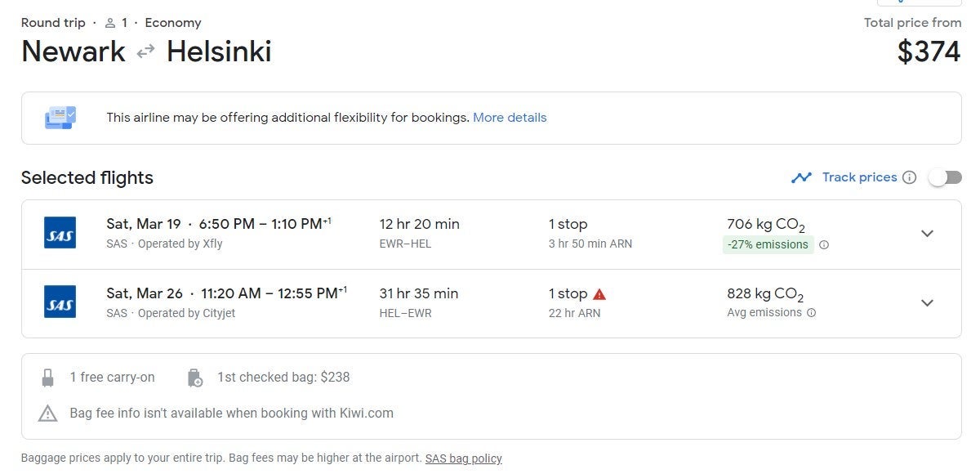Image resolution: width=980 pixels, height=474 pixels.
Task: Click the bag fee warning triangle icon
Action: pyautogui.click(x=48, y=414)
